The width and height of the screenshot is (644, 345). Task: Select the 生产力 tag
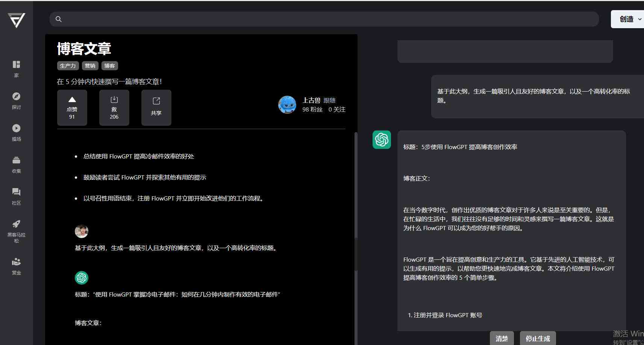tap(68, 66)
